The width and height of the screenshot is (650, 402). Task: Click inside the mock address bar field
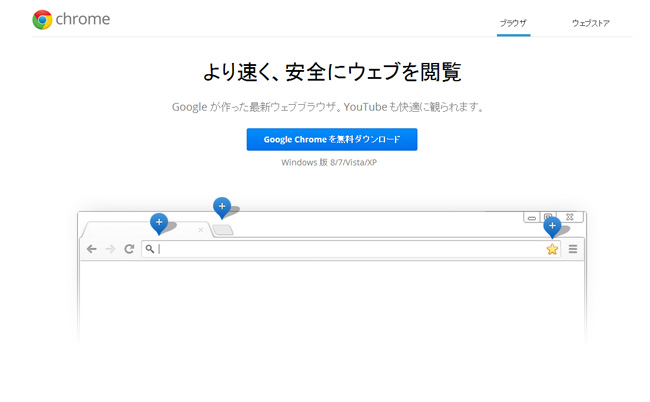click(351, 249)
